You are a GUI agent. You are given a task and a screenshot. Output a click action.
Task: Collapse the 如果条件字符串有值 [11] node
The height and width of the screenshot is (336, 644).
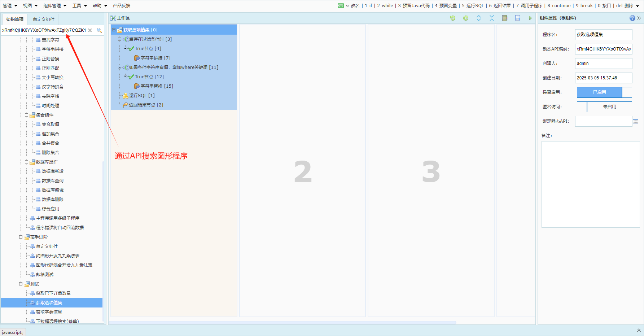[x=119, y=67]
